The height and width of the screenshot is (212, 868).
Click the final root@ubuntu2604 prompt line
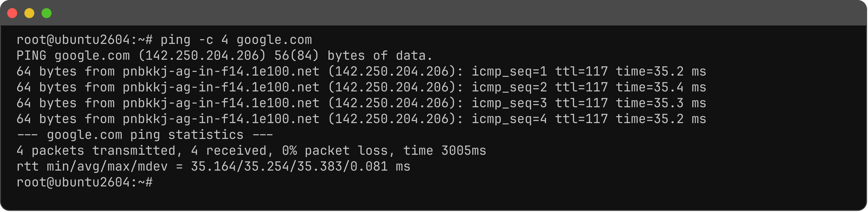(85, 182)
